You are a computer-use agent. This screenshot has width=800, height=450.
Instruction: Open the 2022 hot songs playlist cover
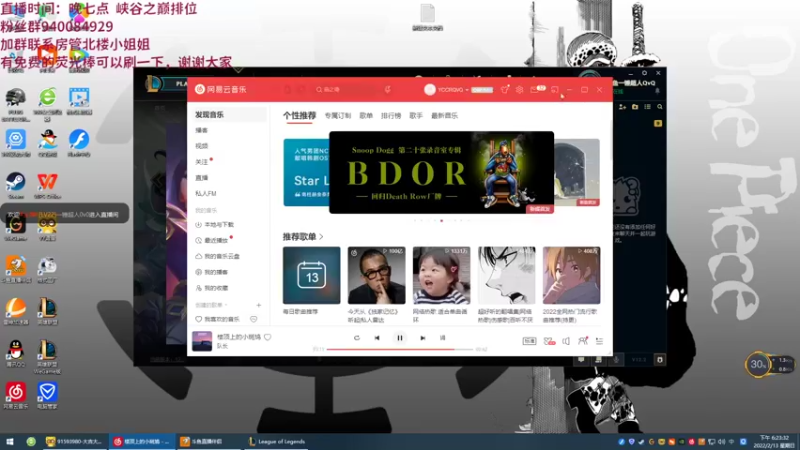[571, 276]
